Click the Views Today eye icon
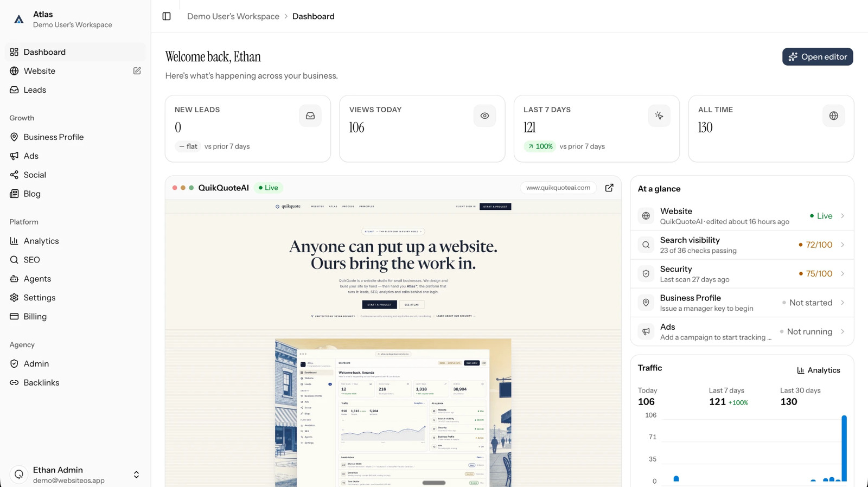This screenshot has width=868, height=487. 484,116
